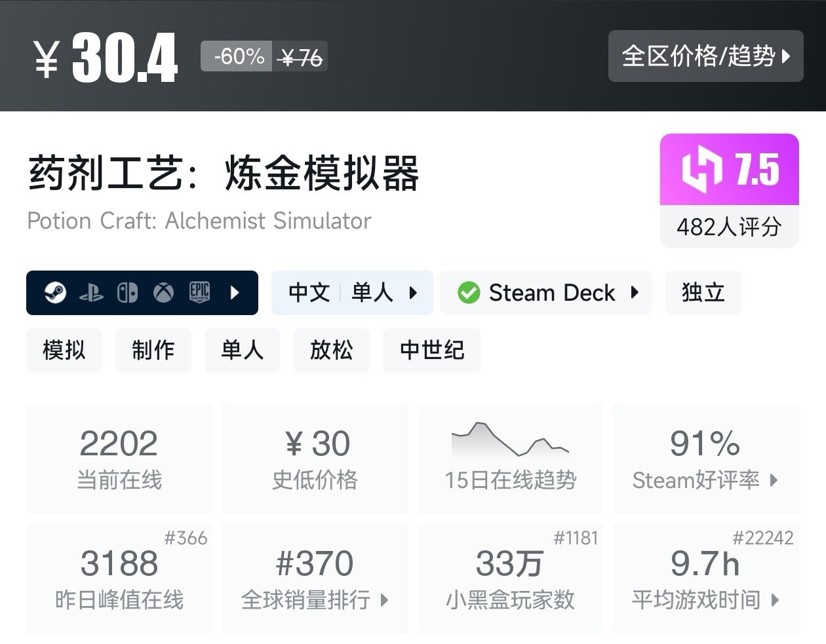This screenshot has width=826, height=644.
Task: Select the 独立 tag
Action: click(703, 293)
